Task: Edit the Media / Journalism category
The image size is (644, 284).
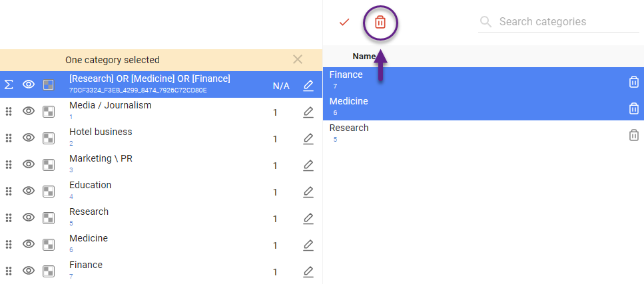Action: [x=308, y=112]
